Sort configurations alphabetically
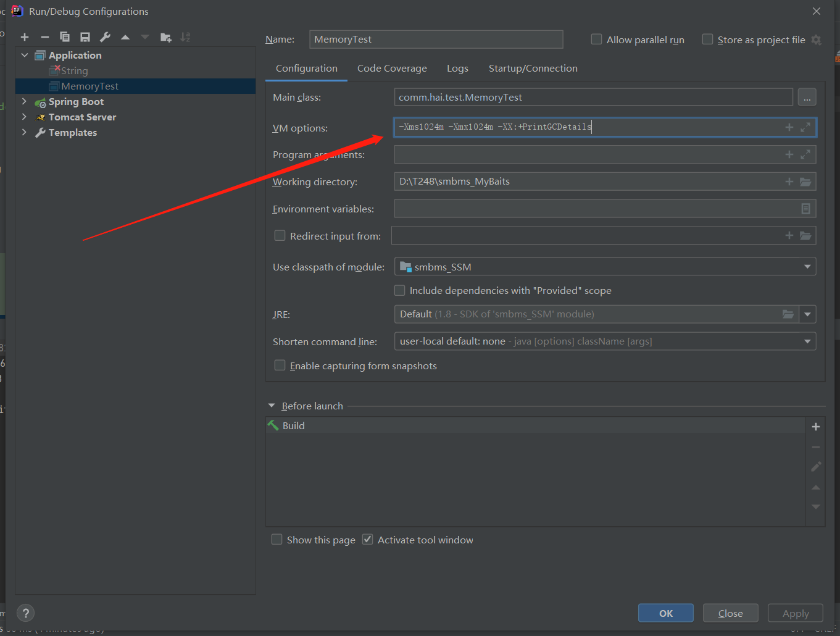This screenshot has width=840, height=636. click(x=185, y=37)
